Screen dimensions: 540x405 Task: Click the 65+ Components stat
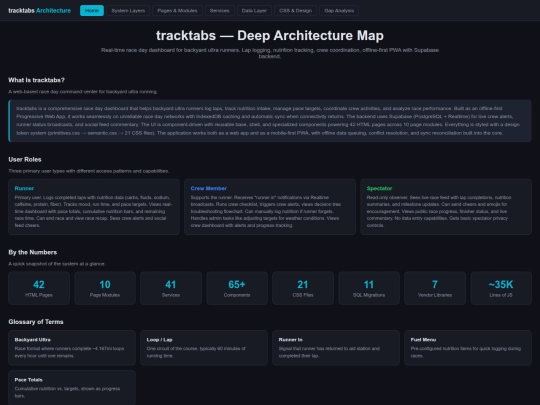(x=237, y=288)
